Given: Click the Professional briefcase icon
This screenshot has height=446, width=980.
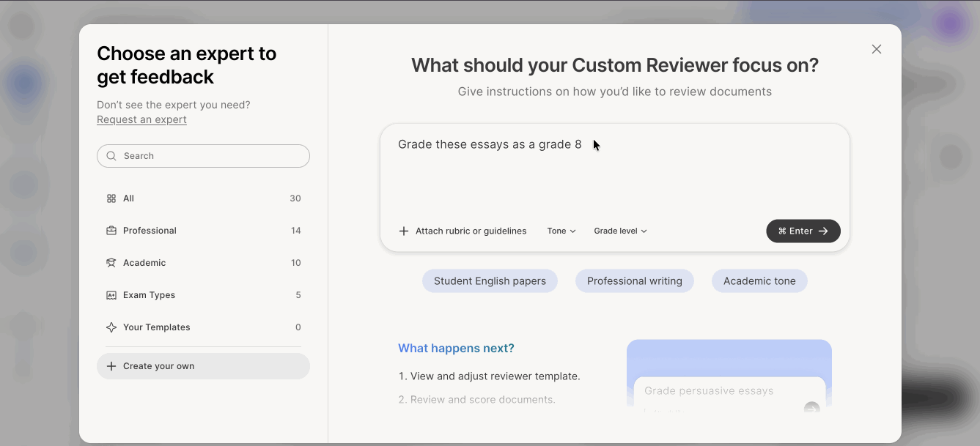Looking at the screenshot, I should click(x=111, y=231).
